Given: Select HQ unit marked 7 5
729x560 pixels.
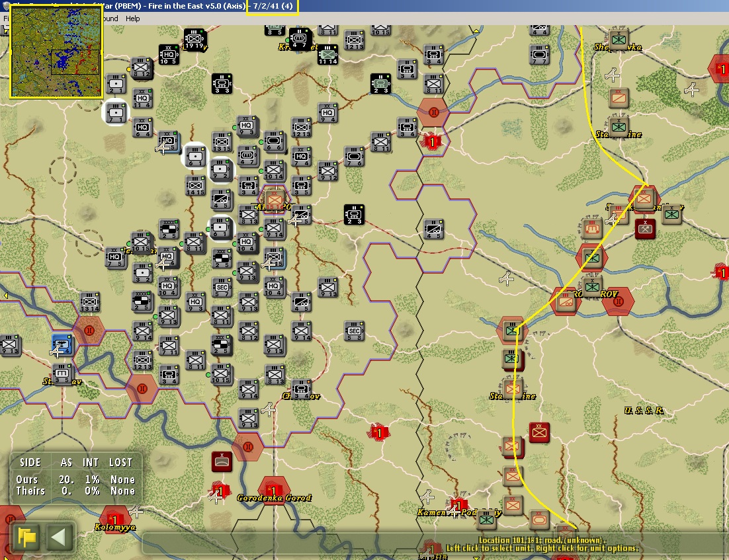Looking at the screenshot, I should (x=115, y=257).
